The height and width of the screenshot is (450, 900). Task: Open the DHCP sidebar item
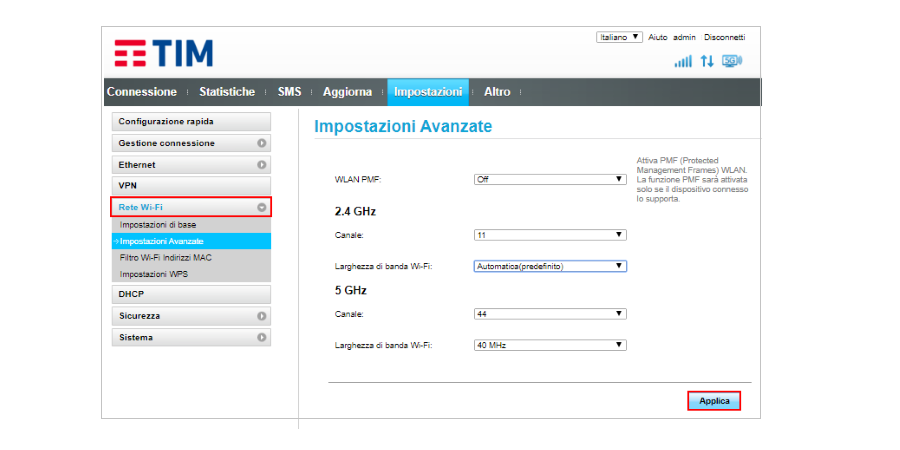click(191, 294)
